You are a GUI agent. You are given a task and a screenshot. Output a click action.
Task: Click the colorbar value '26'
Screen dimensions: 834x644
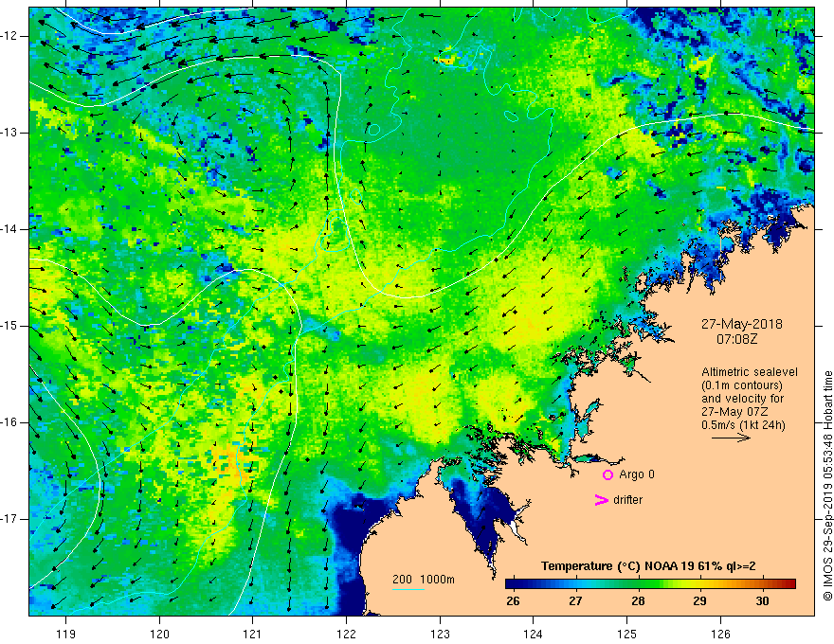pos(513,601)
